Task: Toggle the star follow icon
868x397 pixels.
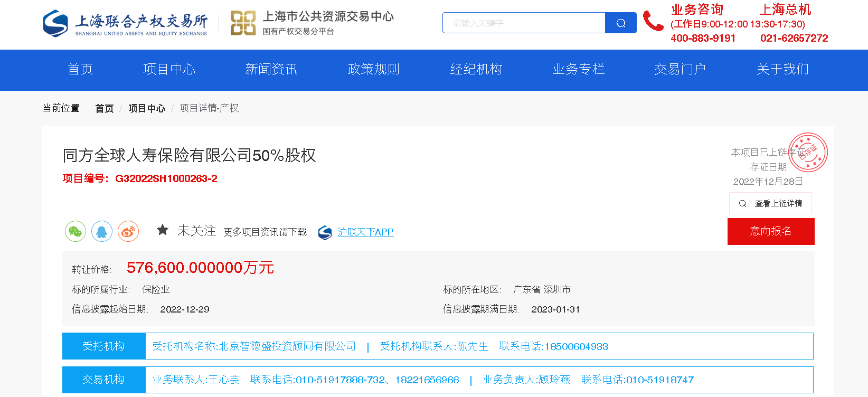Action: click(163, 230)
